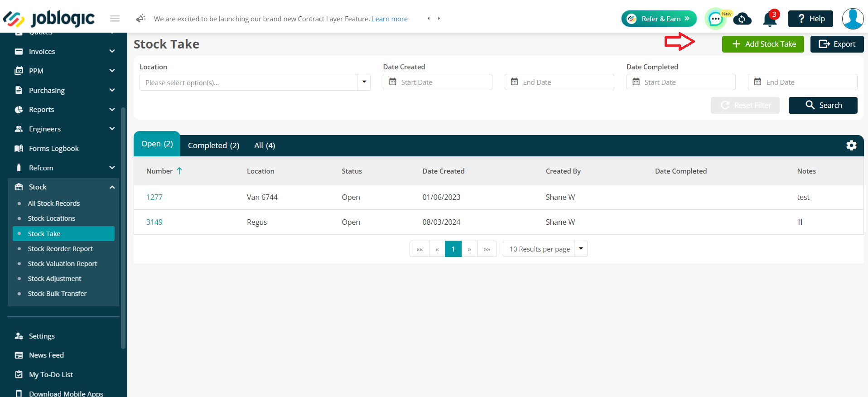Click the Reports pie chart icon
Viewport: 868px width, 397px height.
(19, 110)
